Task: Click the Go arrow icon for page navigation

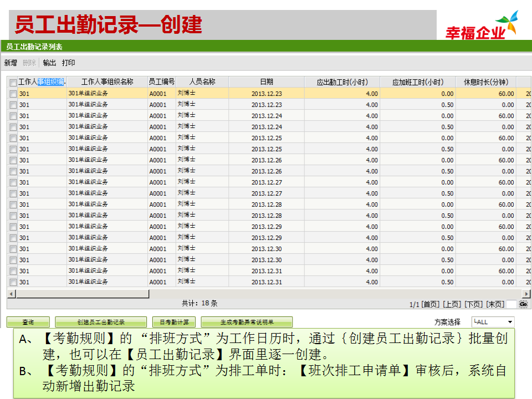Action: click(x=524, y=304)
